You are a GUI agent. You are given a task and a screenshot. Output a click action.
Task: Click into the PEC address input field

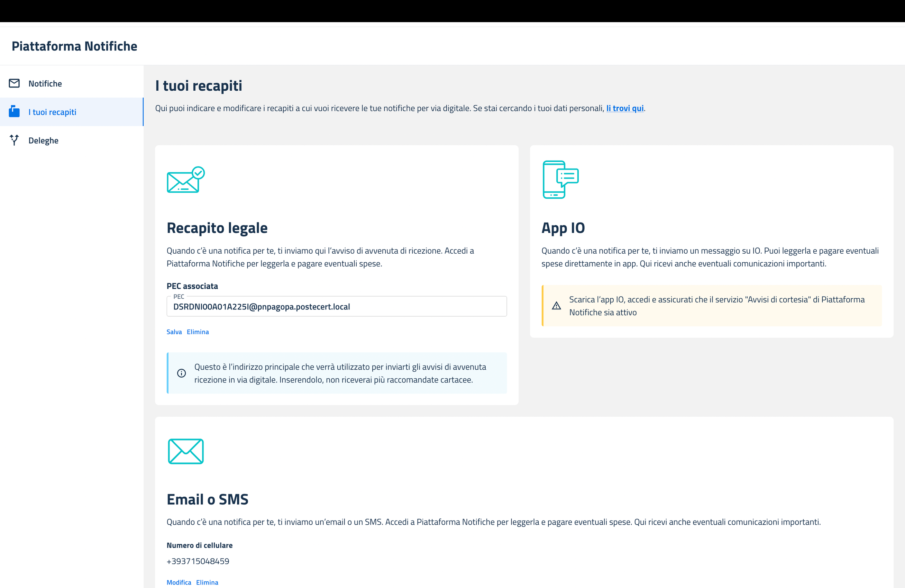(336, 307)
